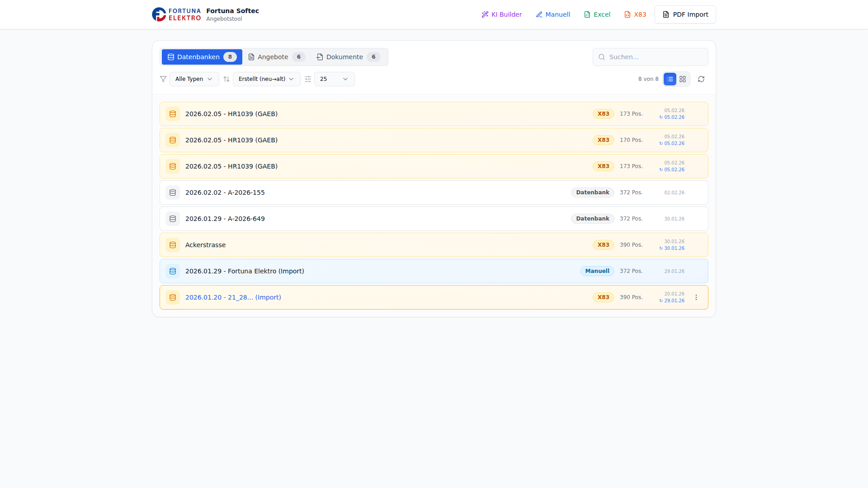The width and height of the screenshot is (868, 488).
Task: Click the page size sliders icon
Action: (308, 79)
